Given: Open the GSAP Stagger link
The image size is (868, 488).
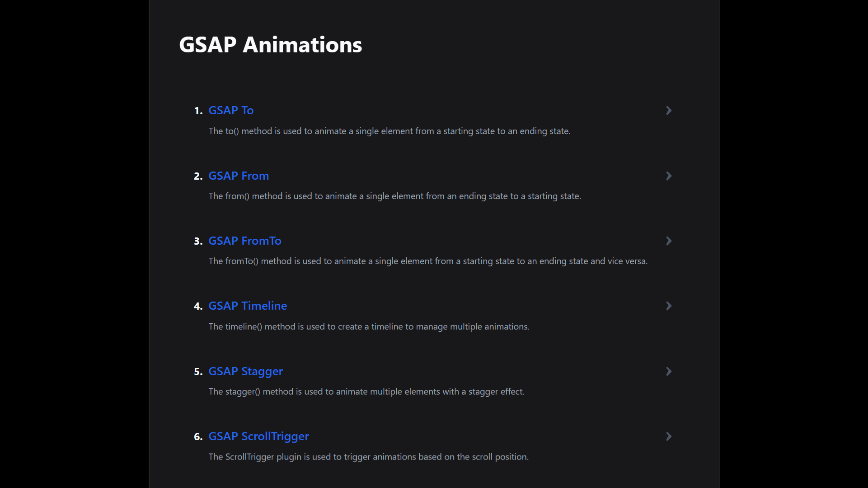Looking at the screenshot, I should 245,371.
